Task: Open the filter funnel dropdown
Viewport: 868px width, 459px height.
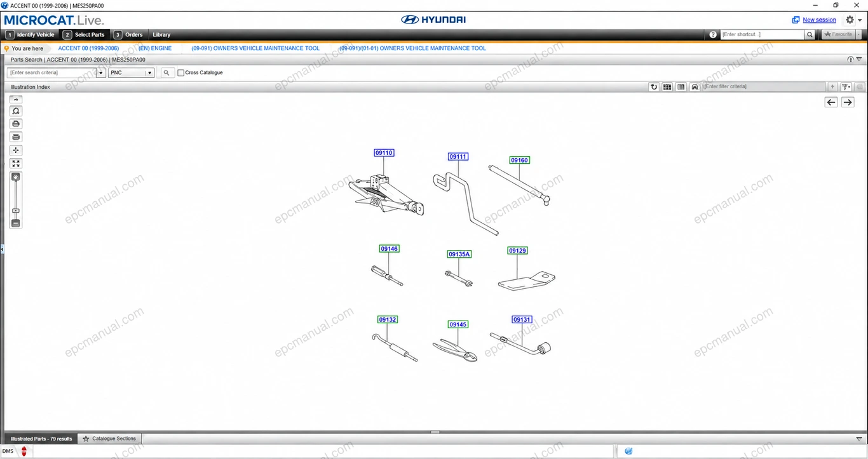Action: coord(846,87)
